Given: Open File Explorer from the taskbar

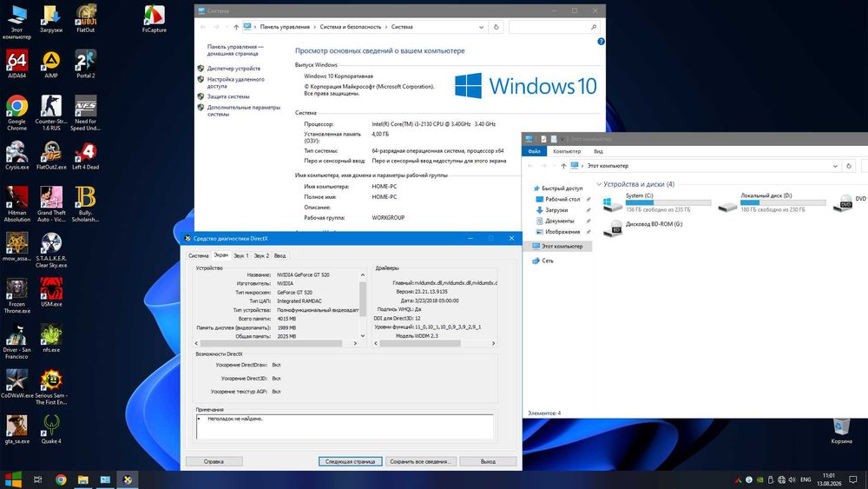Looking at the screenshot, I should (x=83, y=479).
